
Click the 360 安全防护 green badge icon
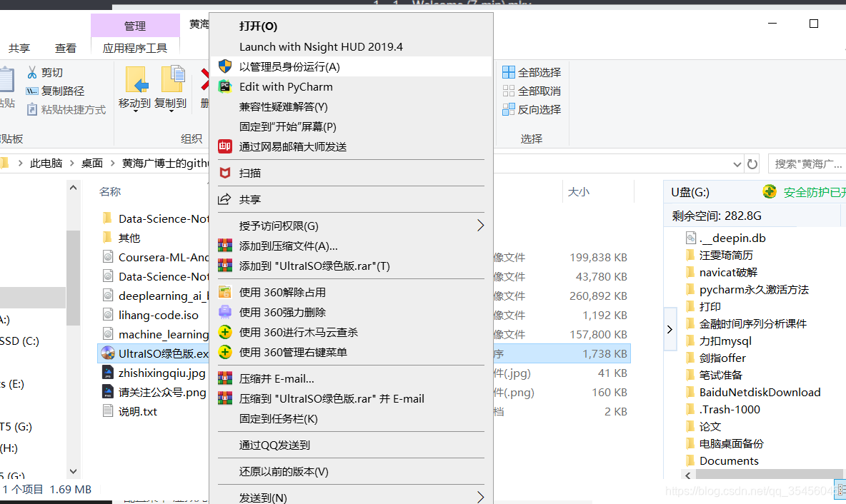pos(770,191)
